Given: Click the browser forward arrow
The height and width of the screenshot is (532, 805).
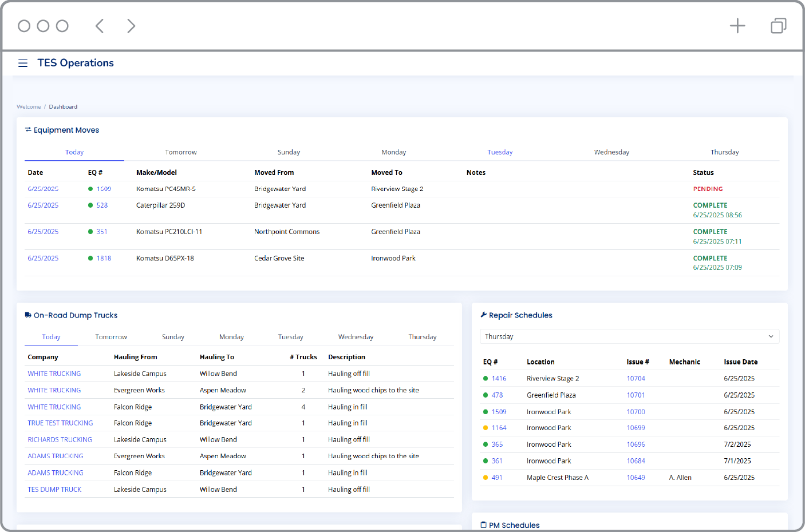Looking at the screenshot, I should click(x=131, y=26).
